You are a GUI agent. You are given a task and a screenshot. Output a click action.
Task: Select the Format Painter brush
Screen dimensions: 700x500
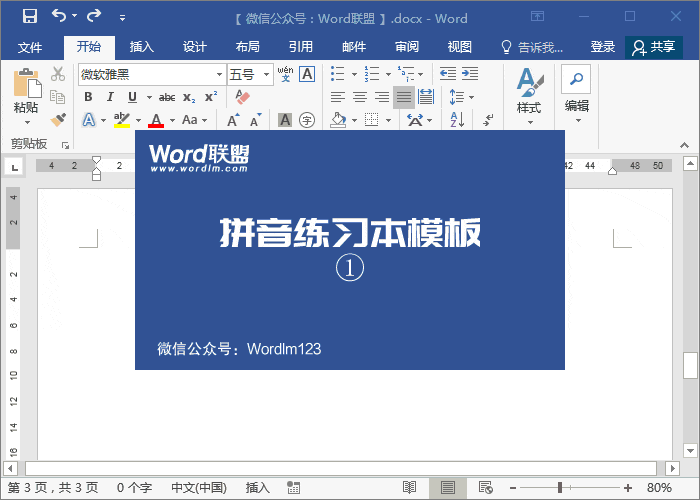(58, 120)
